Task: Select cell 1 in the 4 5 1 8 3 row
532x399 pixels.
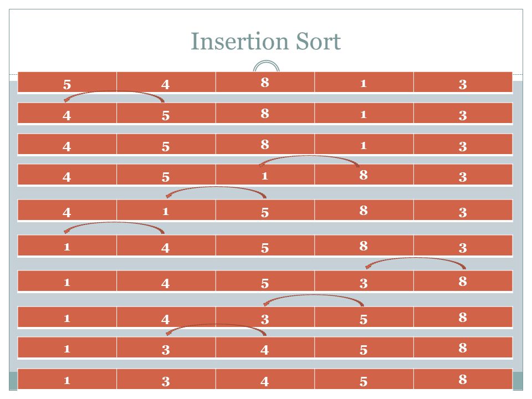Action: [x=265, y=175]
